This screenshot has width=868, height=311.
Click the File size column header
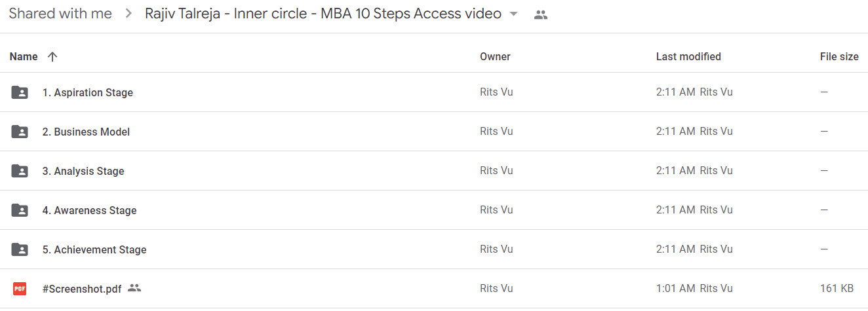(839, 56)
